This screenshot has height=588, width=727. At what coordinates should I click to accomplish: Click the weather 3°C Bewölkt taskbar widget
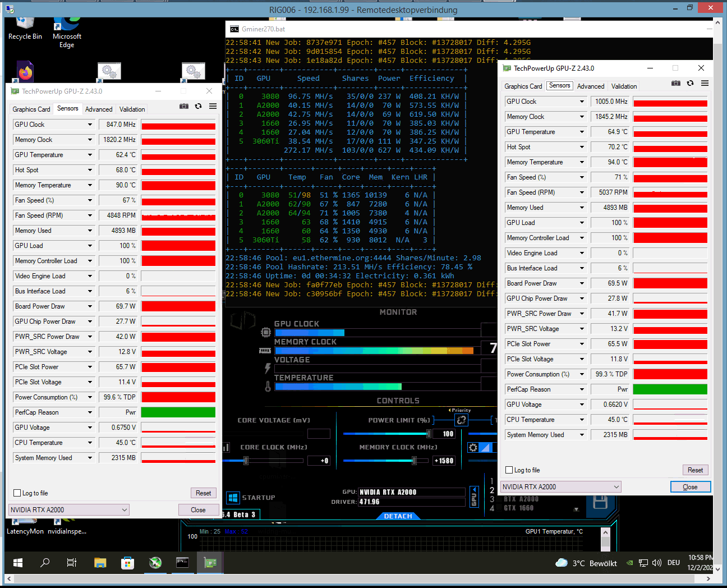[x=586, y=563]
